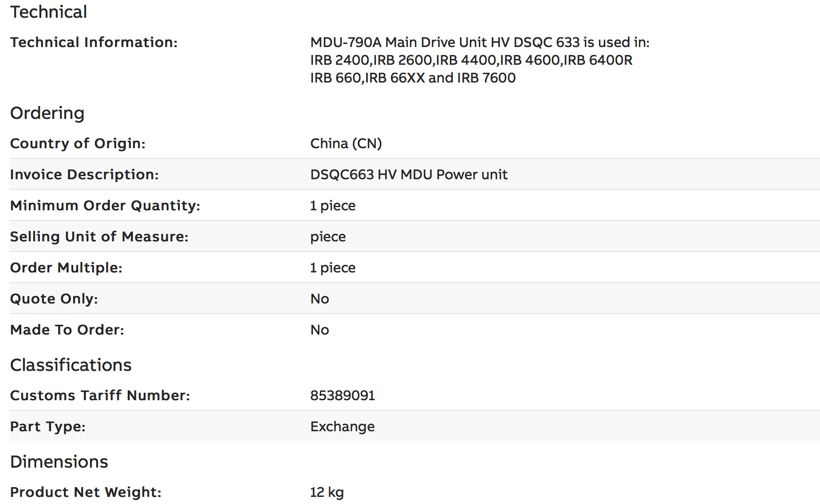820x504 pixels.
Task: Click DSQC663 HV MDU Power unit text
Action: point(408,174)
